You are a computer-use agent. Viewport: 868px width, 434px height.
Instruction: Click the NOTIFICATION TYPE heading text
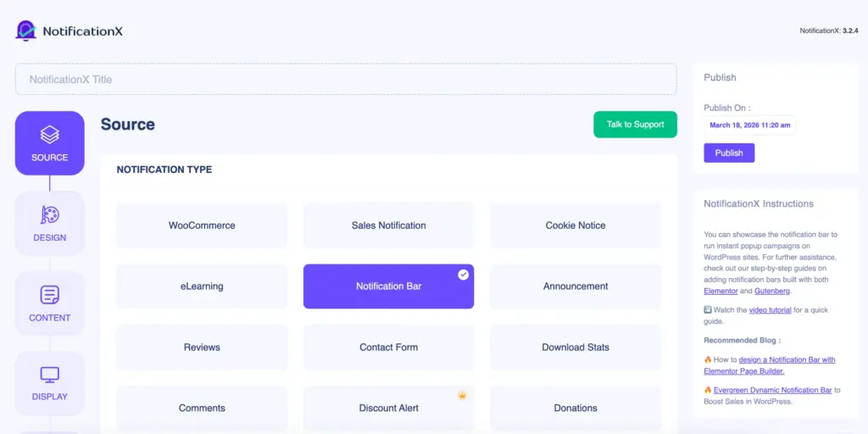coord(164,170)
